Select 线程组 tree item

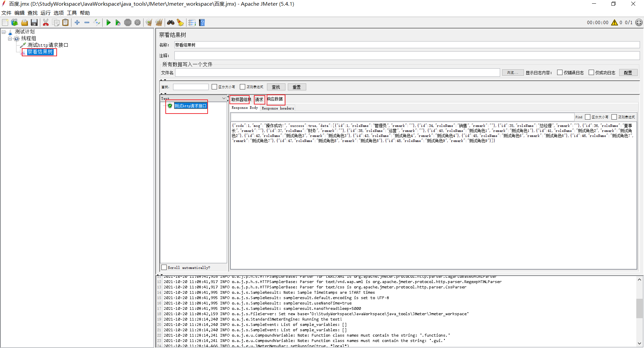(x=29, y=39)
